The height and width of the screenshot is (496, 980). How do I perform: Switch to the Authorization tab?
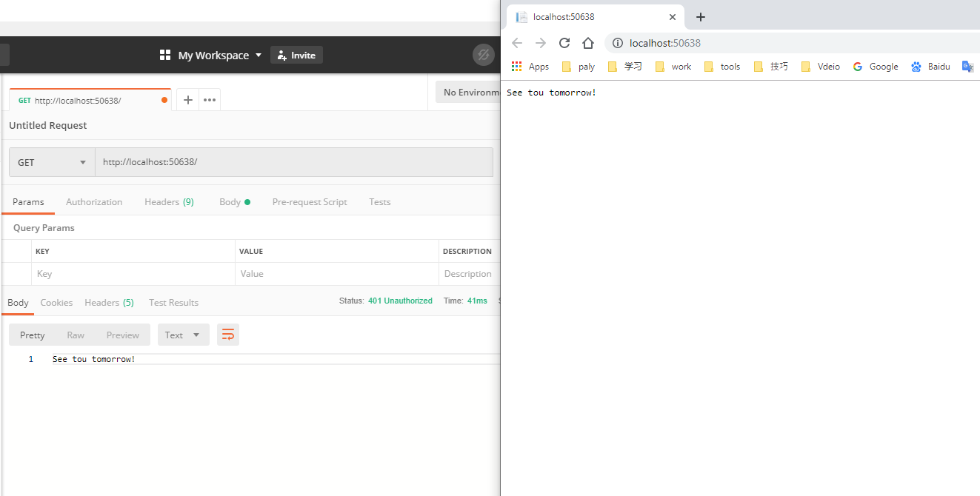(94, 202)
